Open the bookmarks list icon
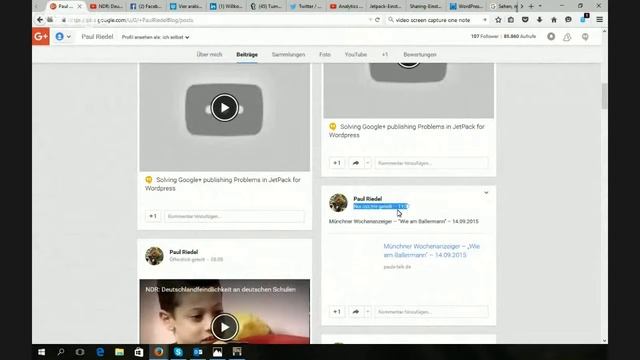This screenshot has height=360, width=640. tap(511, 20)
